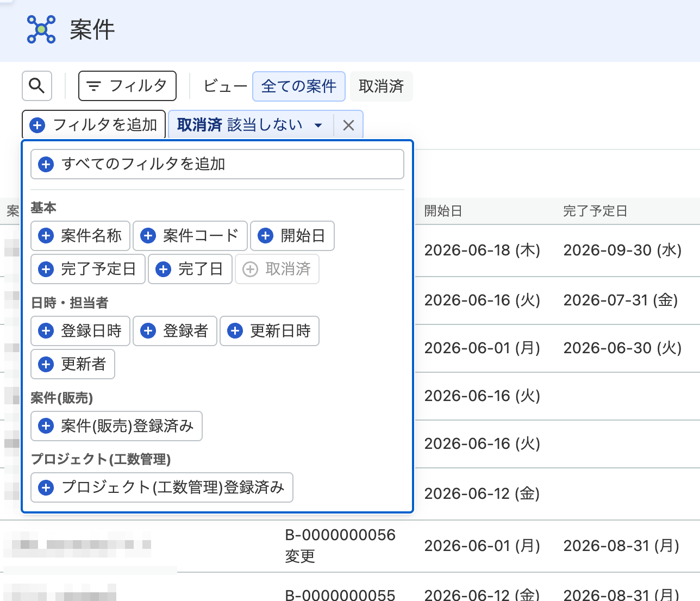Click the 案件 app logo icon

41,29
